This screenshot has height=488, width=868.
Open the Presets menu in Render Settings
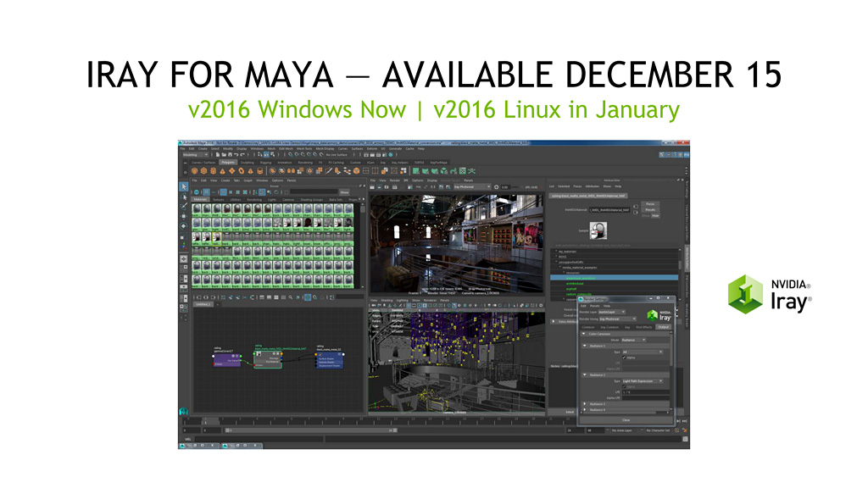pyautogui.click(x=595, y=305)
